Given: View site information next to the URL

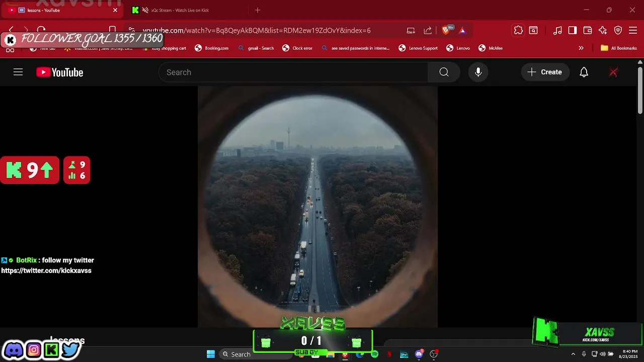Looking at the screenshot, I should [x=132, y=30].
